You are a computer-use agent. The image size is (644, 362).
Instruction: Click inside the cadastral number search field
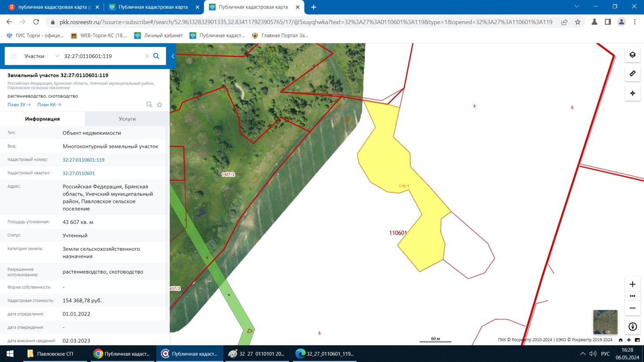pyautogui.click(x=102, y=56)
